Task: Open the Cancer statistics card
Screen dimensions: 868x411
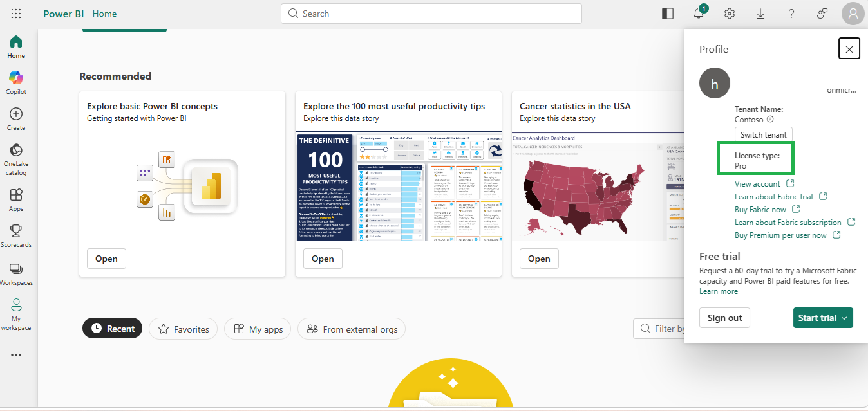Action: click(539, 259)
